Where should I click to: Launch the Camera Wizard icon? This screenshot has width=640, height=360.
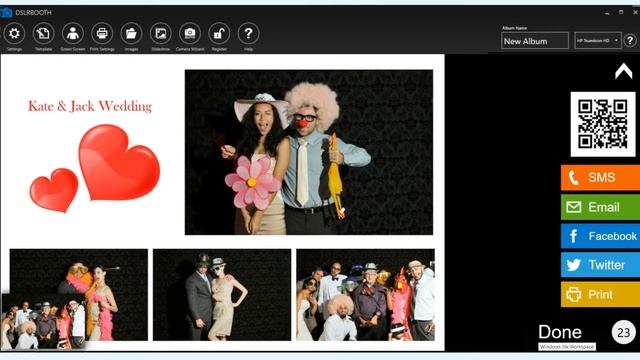(x=190, y=33)
